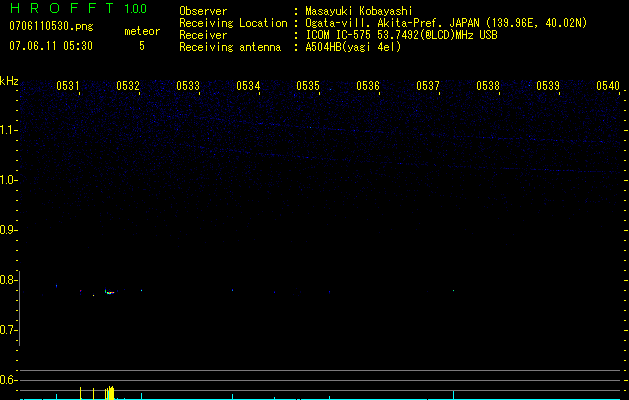Click the 0.9 kHz axis label

[7, 230]
